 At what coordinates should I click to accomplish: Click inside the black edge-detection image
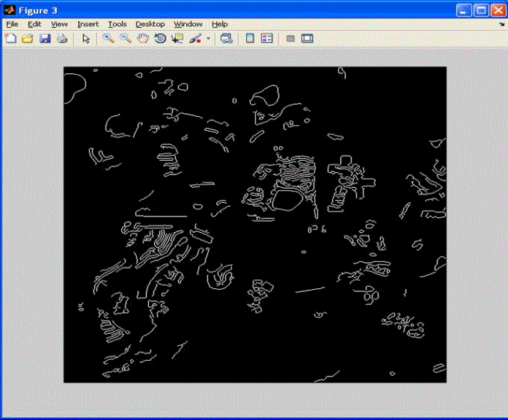(x=254, y=225)
